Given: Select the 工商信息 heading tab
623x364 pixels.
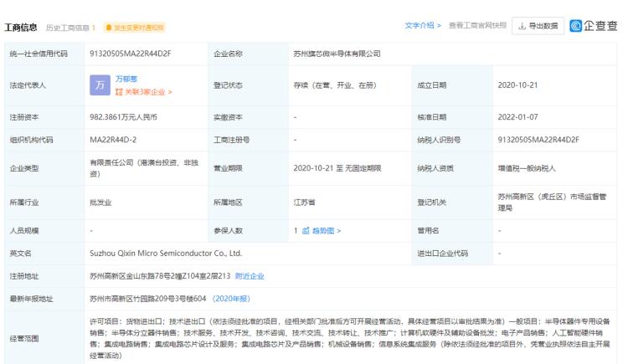Looking at the screenshot, I should [21, 28].
